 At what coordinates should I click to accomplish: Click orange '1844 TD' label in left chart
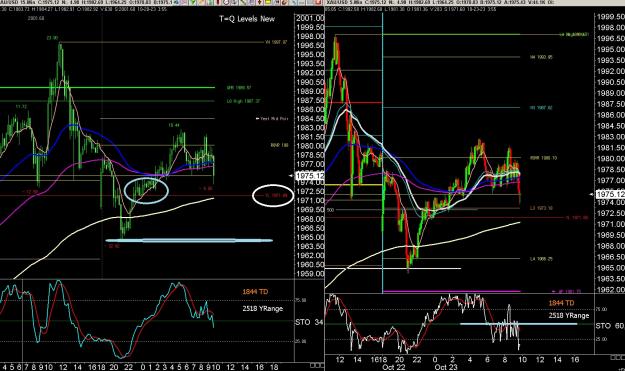coord(255,292)
